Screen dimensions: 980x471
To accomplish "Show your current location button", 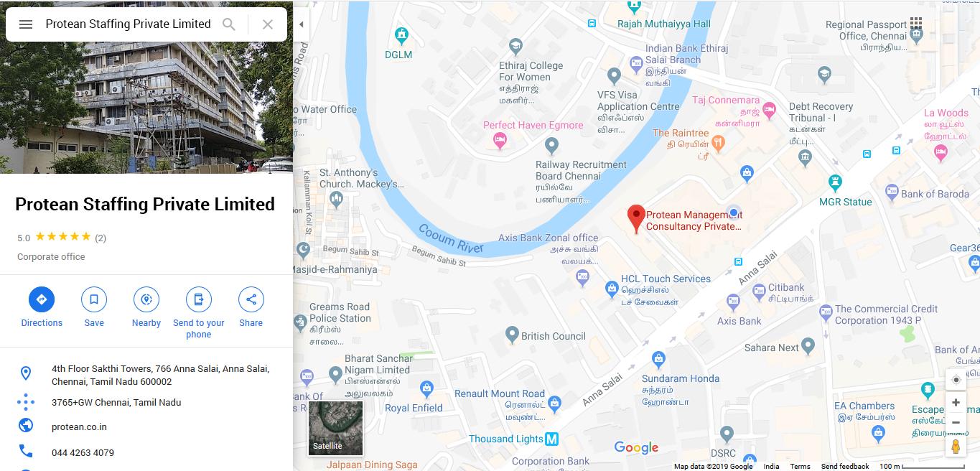I will [956, 380].
